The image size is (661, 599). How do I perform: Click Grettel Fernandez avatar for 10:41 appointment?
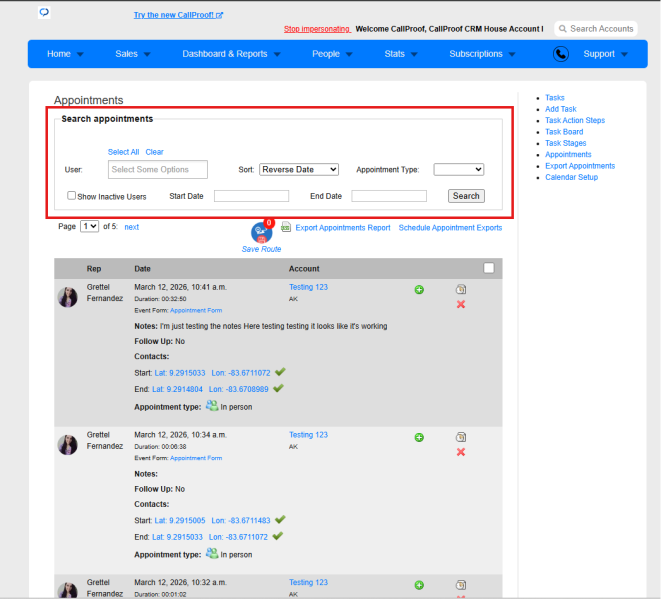pos(67,297)
